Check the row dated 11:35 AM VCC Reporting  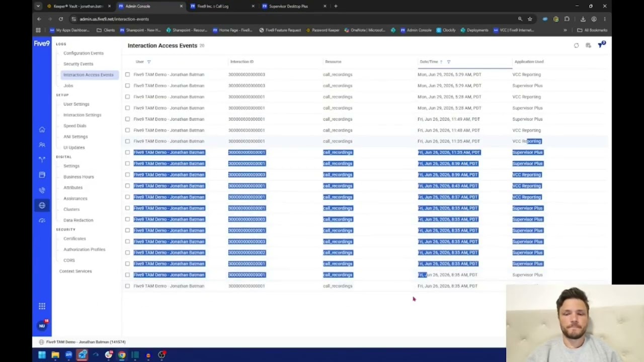(x=127, y=141)
